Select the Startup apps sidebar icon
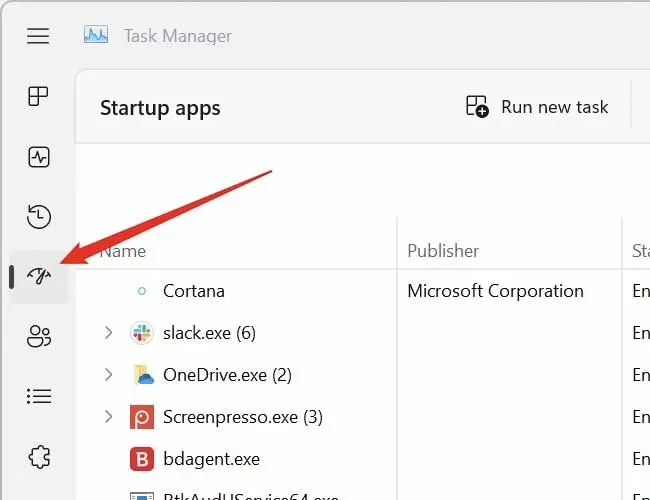The width and height of the screenshot is (650, 500). pos(38,277)
